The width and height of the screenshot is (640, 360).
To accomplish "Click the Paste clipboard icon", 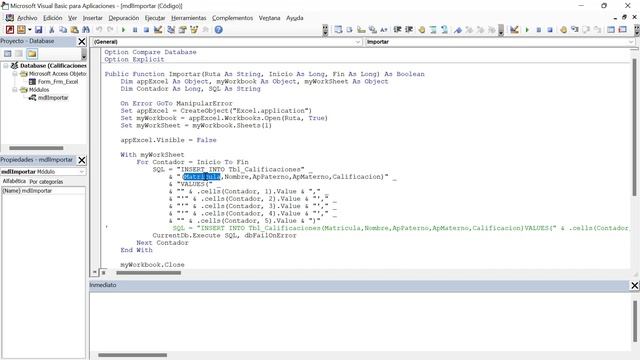I will point(74,30).
